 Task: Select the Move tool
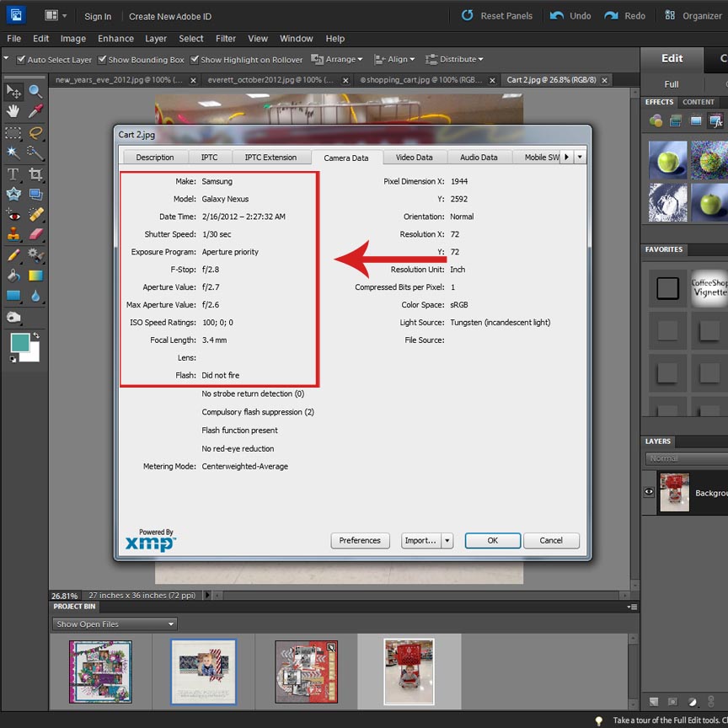(x=13, y=92)
